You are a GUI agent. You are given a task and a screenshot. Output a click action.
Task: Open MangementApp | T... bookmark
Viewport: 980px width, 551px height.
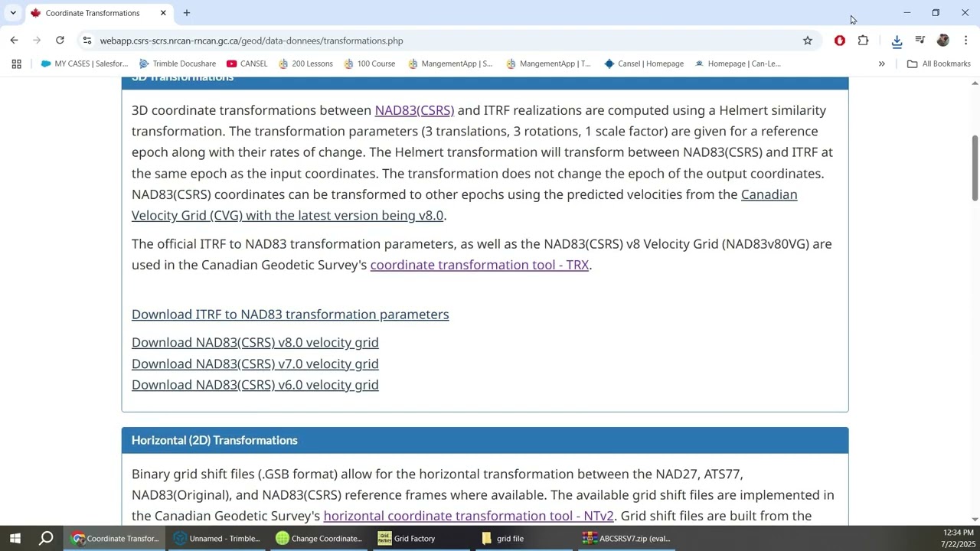549,64
